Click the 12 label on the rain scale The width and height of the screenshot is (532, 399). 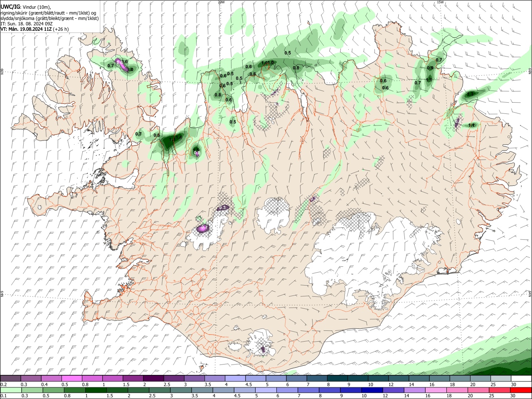(384, 396)
